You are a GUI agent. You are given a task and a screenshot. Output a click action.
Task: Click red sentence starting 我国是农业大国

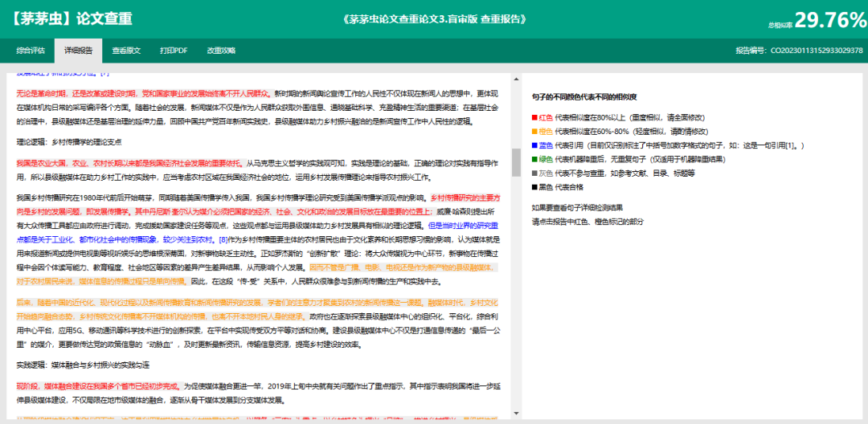click(129, 163)
